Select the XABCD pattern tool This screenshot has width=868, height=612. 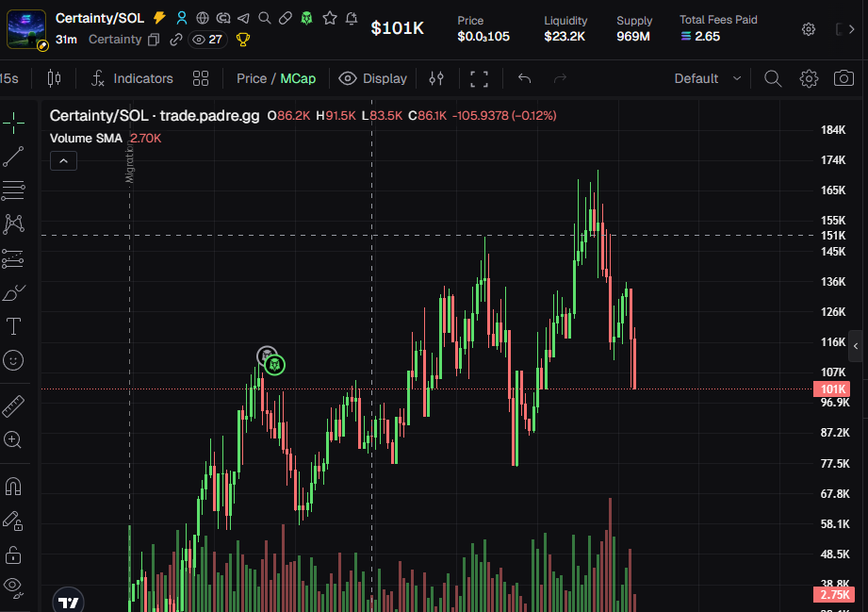[x=13, y=224]
